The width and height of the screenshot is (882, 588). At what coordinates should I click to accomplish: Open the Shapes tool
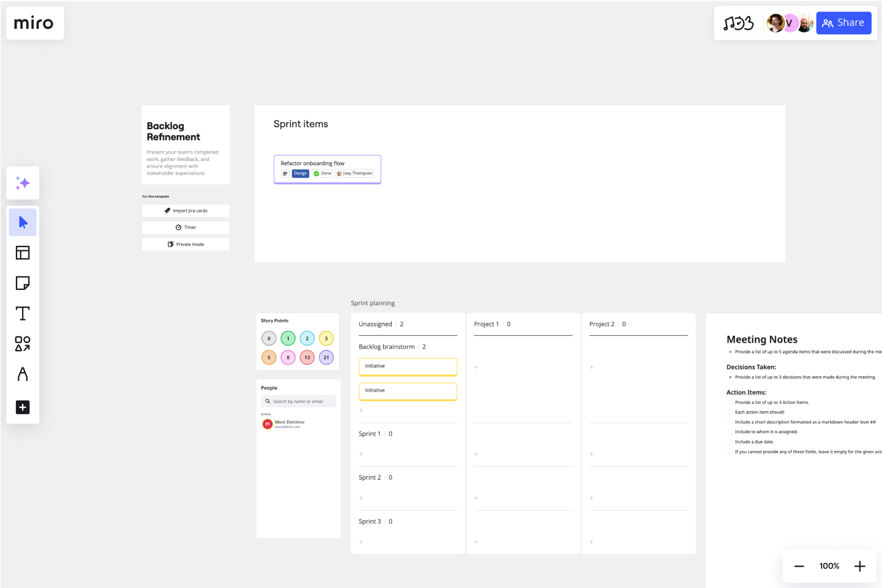coord(23,344)
